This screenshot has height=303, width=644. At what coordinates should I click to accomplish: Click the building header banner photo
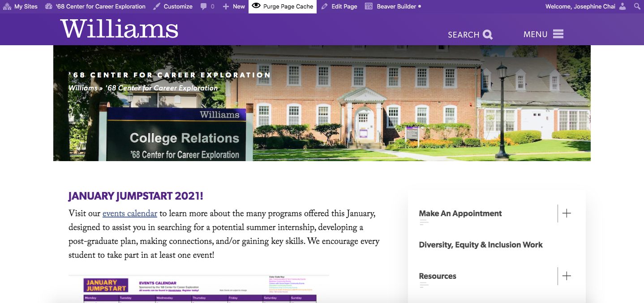322,103
